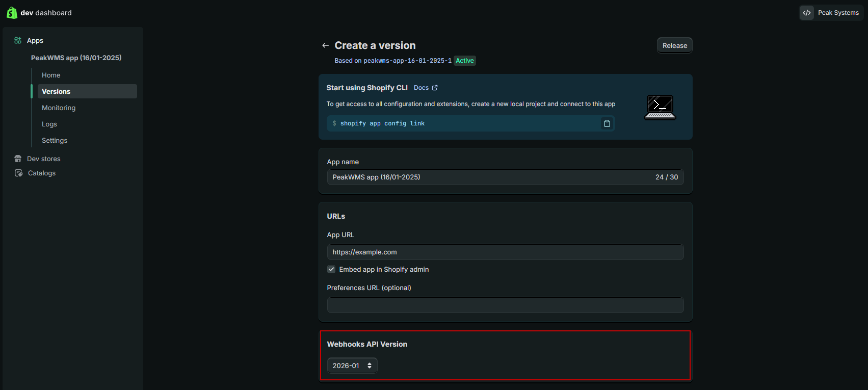Copy the shopify app config link command

tap(607, 123)
